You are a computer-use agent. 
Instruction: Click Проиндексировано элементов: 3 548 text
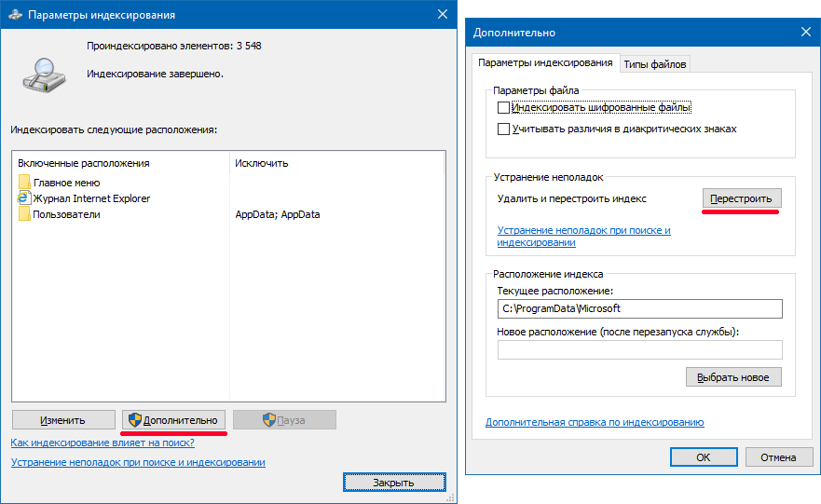coord(174,46)
